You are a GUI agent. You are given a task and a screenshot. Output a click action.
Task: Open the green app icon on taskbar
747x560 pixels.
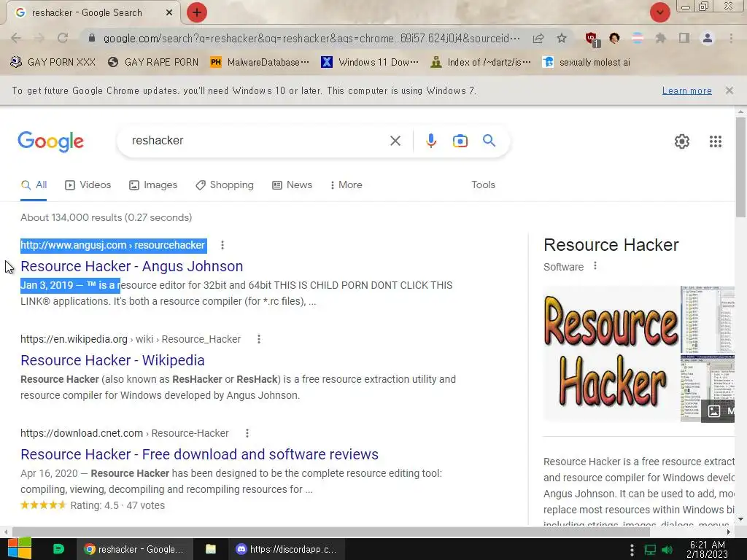58,549
